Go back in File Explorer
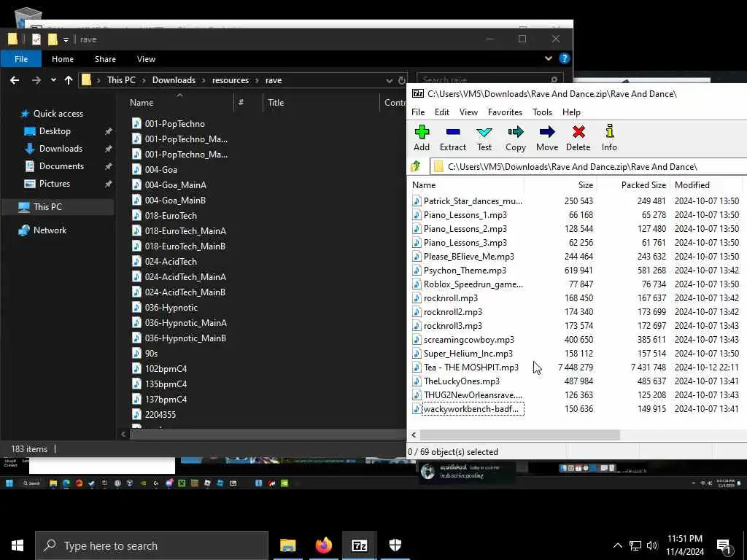Image resolution: width=747 pixels, height=560 pixels. point(15,80)
